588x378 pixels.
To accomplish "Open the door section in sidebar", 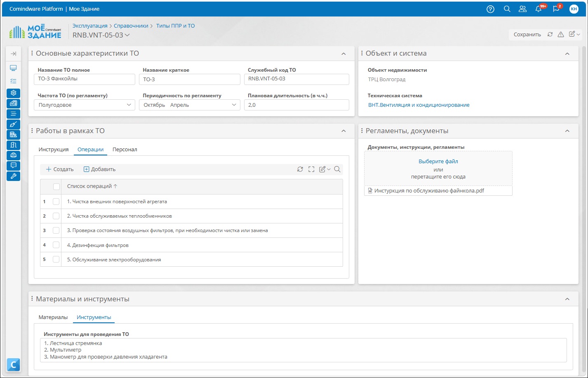I will pos(13,145).
